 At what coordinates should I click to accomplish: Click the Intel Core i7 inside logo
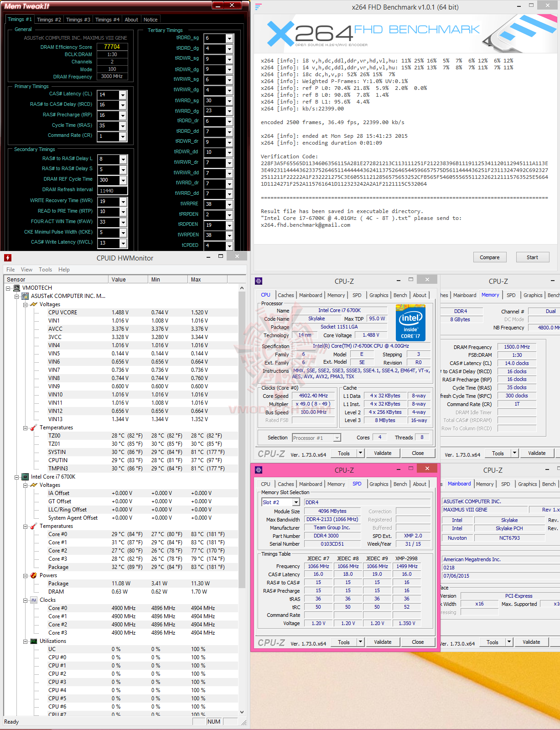(411, 323)
